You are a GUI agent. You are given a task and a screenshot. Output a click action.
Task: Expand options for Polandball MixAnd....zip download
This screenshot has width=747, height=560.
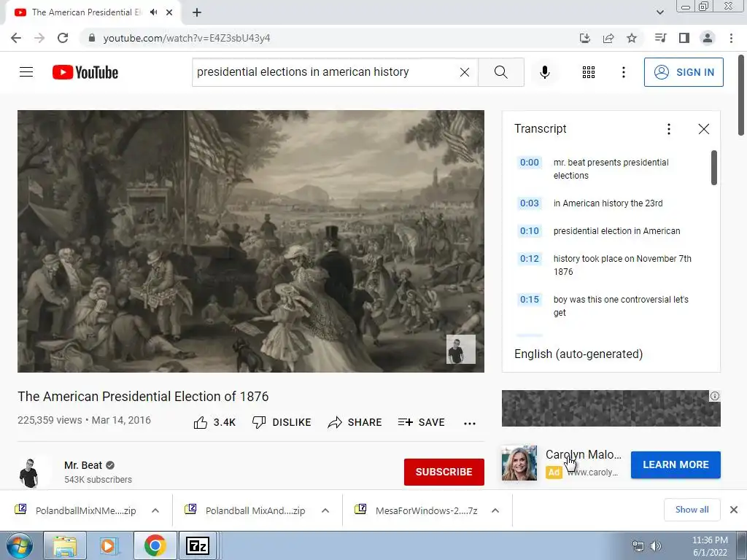pyautogui.click(x=325, y=510)
